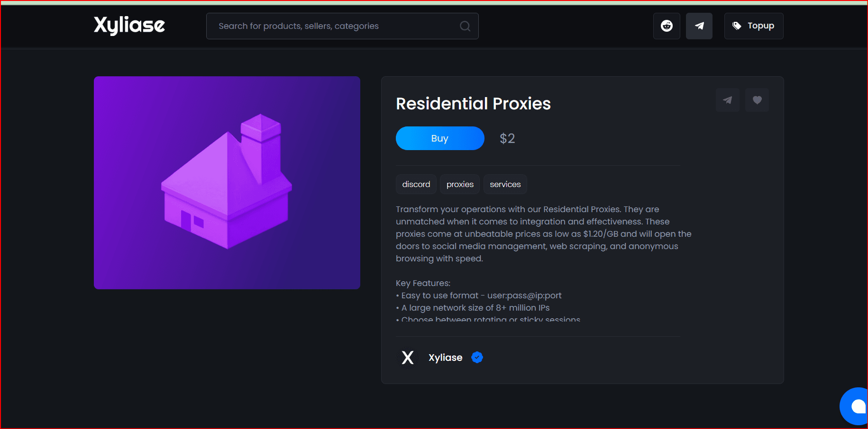Viewport: 868px width, 429px height.
Task: Open the Reddit community icon
Action: point(667,26)
